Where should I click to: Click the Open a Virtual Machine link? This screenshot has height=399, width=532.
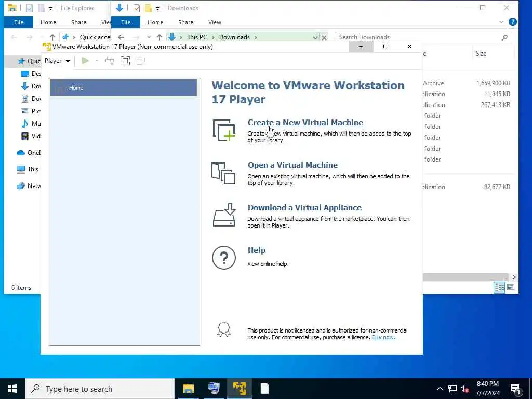[292, 165]
